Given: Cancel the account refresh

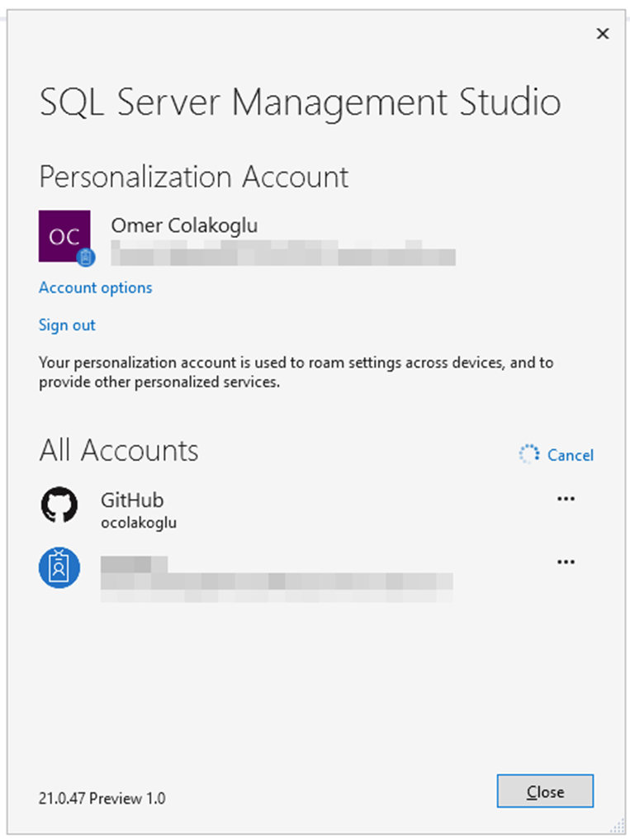Looking at the screenshot, I should (x=570, y=455).
